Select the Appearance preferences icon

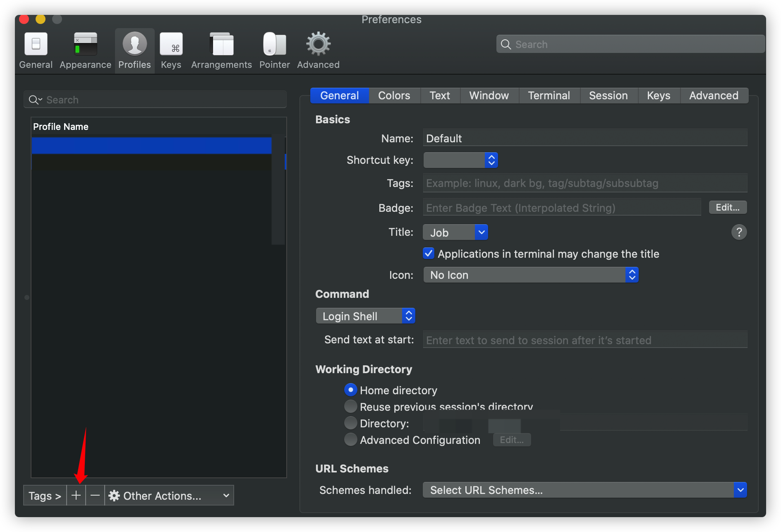tap(85, 50)
